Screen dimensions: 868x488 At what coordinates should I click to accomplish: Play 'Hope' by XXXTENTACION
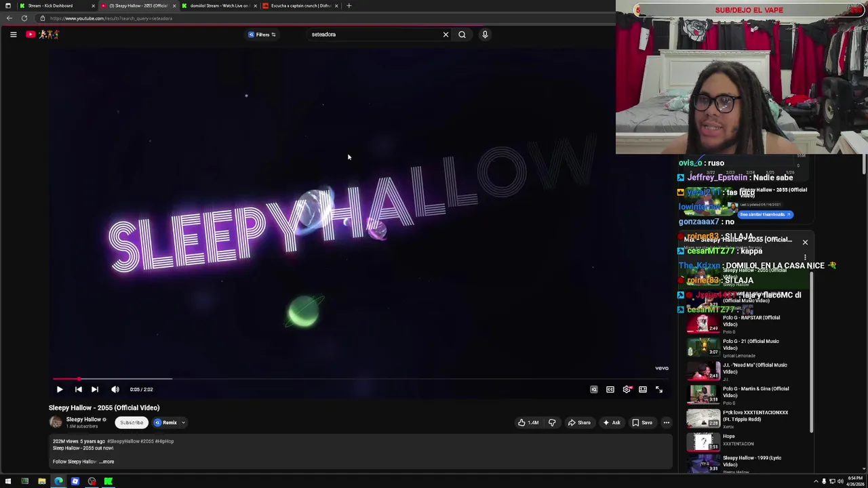point(746,442)
